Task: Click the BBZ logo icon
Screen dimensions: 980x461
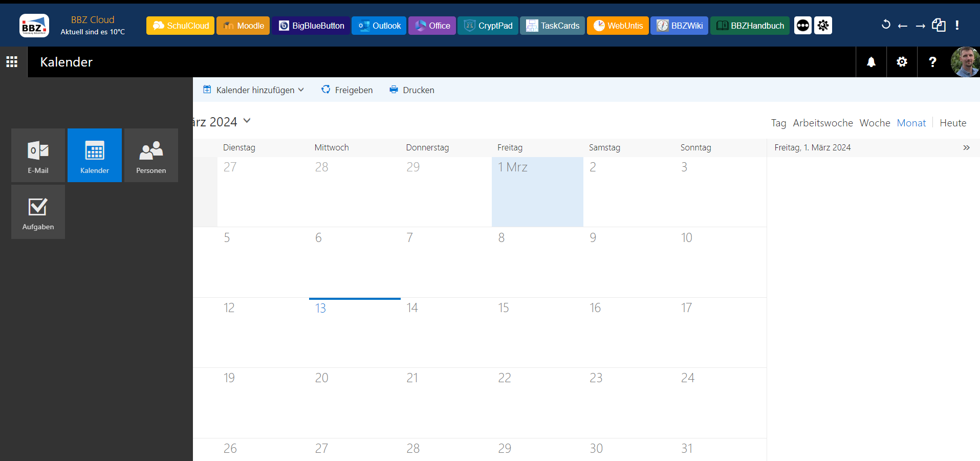Action: point(34,26)
